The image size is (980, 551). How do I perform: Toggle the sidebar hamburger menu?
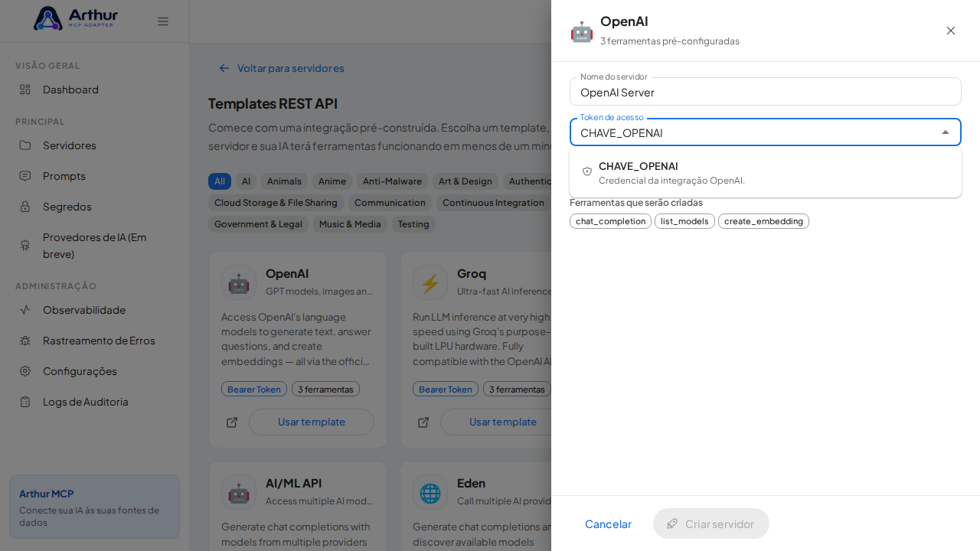pos(163,21)
